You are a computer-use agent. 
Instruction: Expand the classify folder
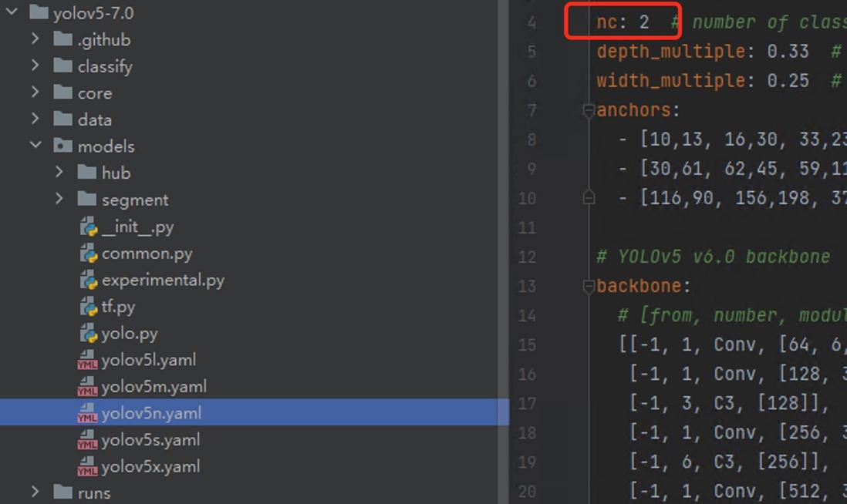[x=35, y=66]
